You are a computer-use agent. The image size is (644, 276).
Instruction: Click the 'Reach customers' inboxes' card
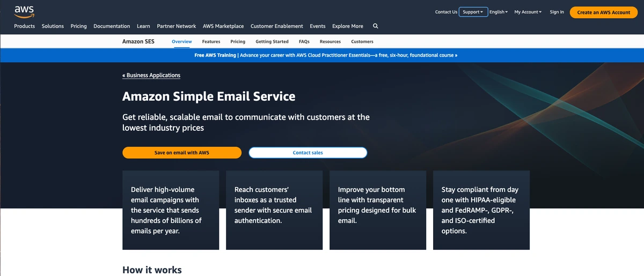point(274,210)
